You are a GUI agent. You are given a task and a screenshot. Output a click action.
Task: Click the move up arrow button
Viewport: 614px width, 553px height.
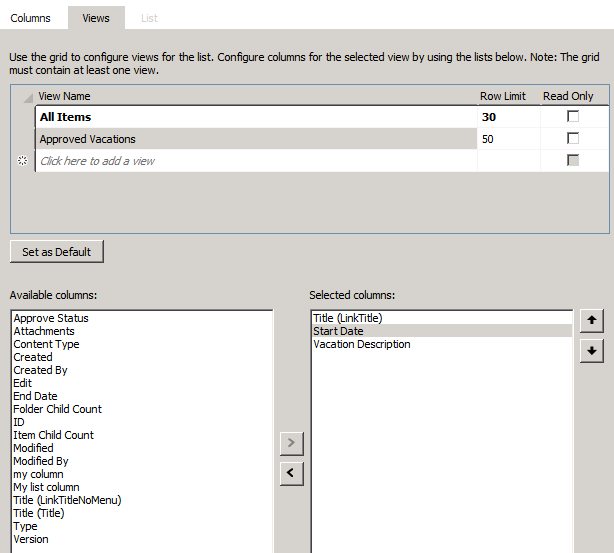pyautogui.click(x=591, y=321)
